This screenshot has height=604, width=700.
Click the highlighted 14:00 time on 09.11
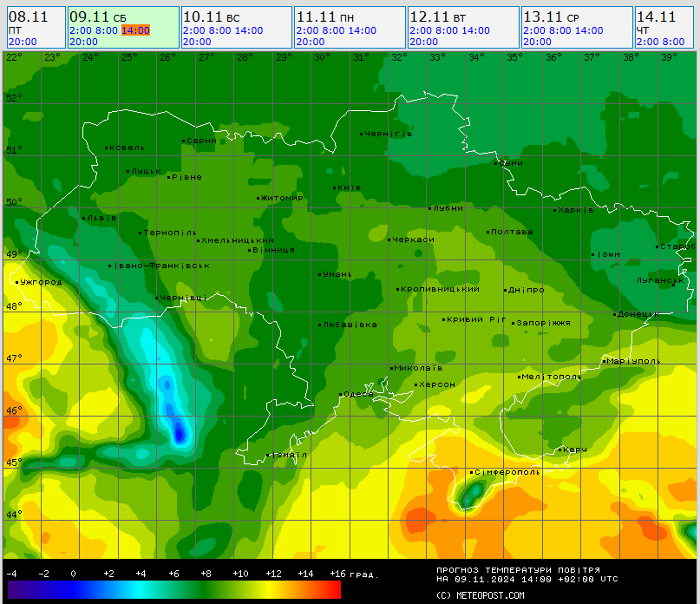click(135, 30)
